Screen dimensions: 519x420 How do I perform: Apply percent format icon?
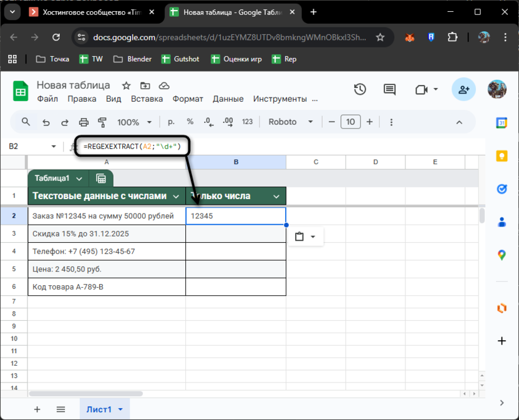(x=190, y=122)
